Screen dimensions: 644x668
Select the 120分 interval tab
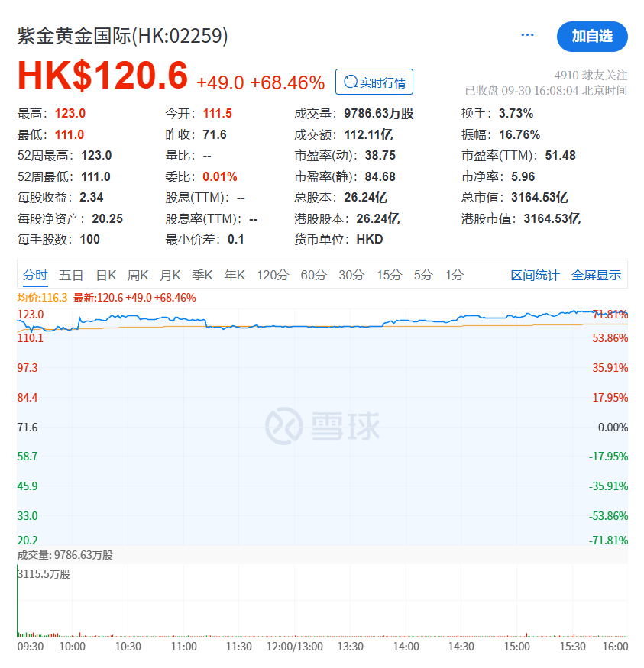pos(272,276)
